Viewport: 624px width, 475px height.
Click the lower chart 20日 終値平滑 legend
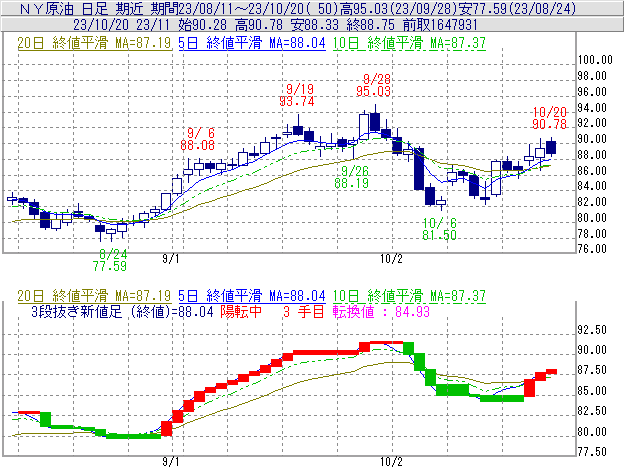(x=94, y=296)
